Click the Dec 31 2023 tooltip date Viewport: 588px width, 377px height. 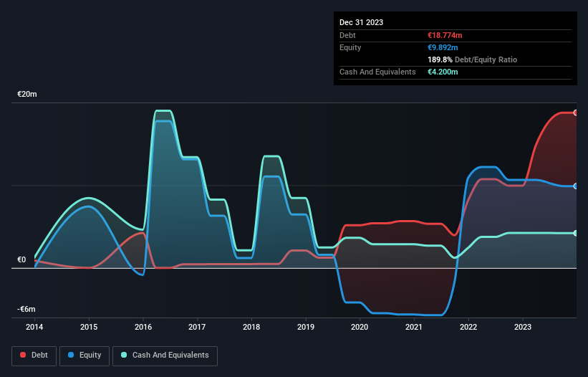click(361, 22)
